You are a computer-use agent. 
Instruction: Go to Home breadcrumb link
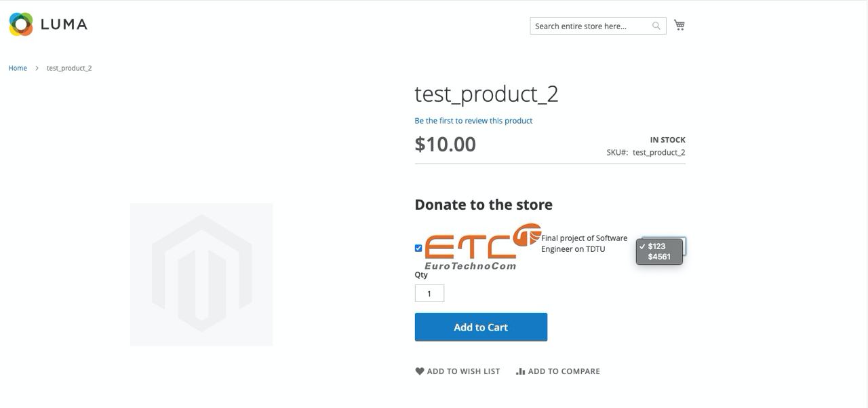(18, 68)
